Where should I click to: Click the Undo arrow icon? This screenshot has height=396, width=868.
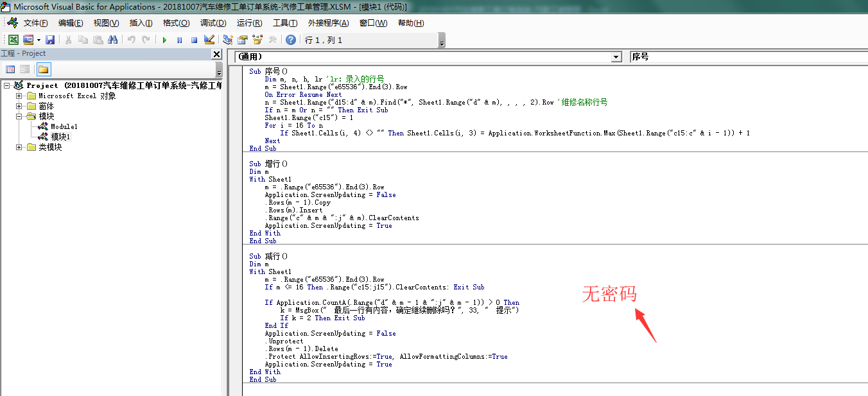[132, 40]
